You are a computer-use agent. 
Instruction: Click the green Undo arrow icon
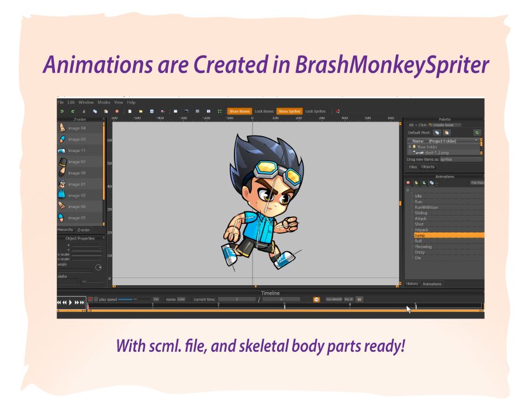62,111
